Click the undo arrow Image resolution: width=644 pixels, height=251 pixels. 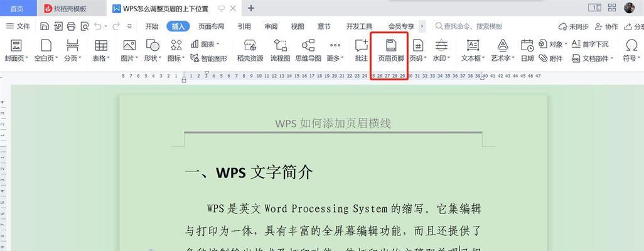tap(98, 26)
